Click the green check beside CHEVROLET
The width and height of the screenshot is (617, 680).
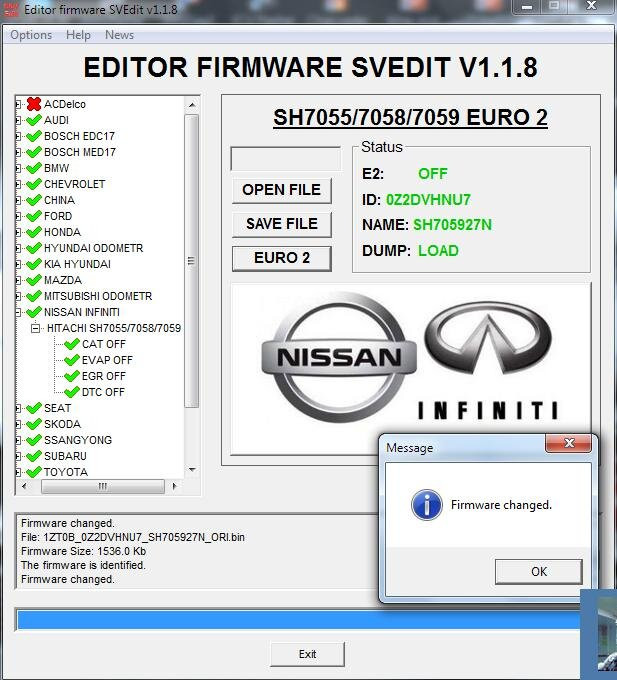click(34, 184)
